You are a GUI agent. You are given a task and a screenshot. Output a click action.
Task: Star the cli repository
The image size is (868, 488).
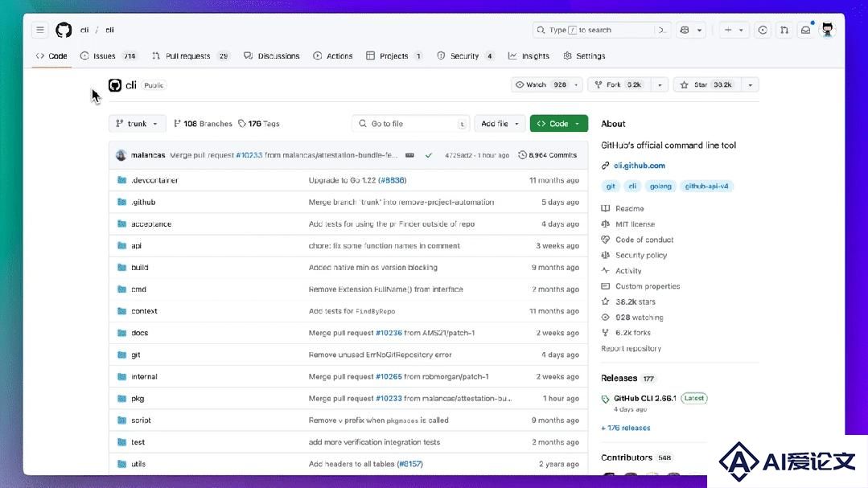tap(706, 85)
